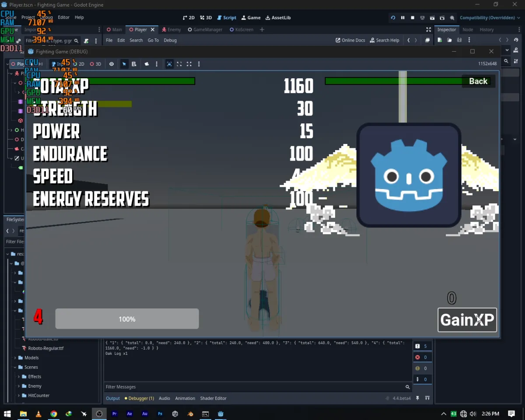This screenshot has width=525, height=420.
Task: Open the script File menu
Action: pyautogui.click(x=109, y=40)
